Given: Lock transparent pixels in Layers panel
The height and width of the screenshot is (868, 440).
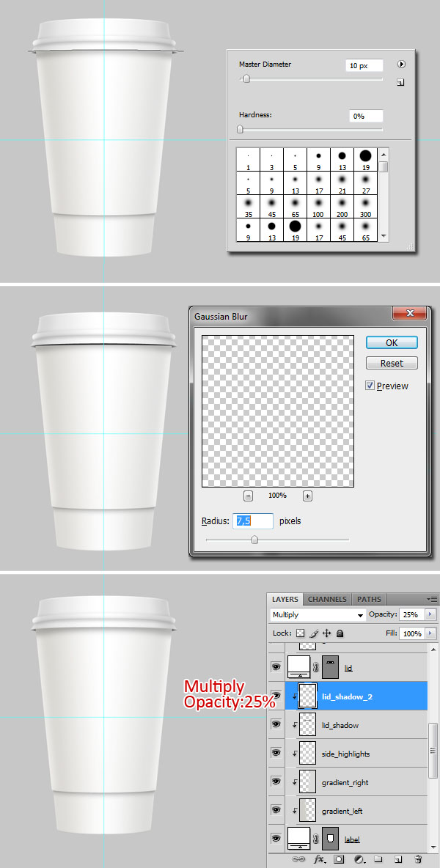Looking at the screenshot, I should [x=300, y=633].
